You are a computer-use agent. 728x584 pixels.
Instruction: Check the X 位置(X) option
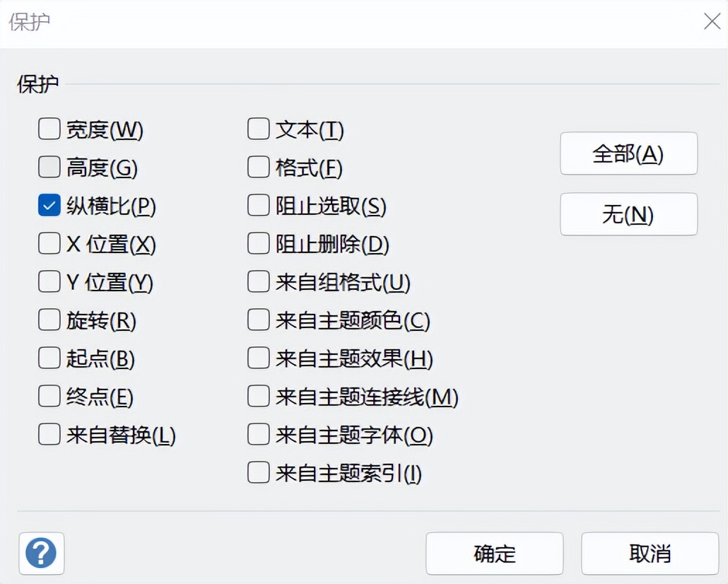pos(49,243)
